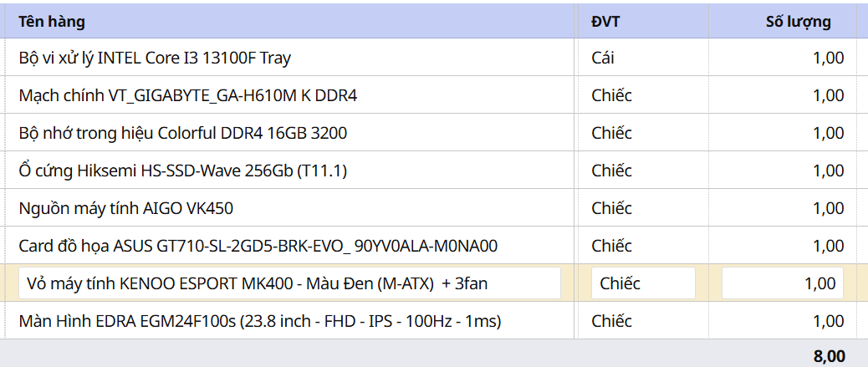Click the 'Số lượng' column header

pos(798,22)
